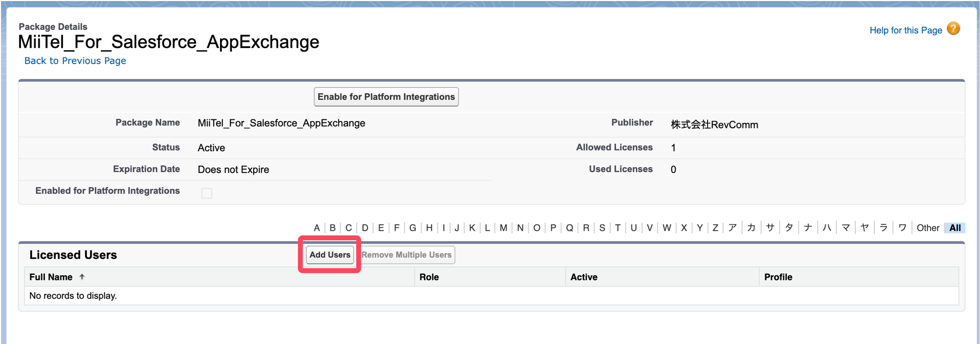The height and width of the screenshot is (344, 980).
Task: Filter users by letter H
Action: pyautogui.click(x=429, y=228)
